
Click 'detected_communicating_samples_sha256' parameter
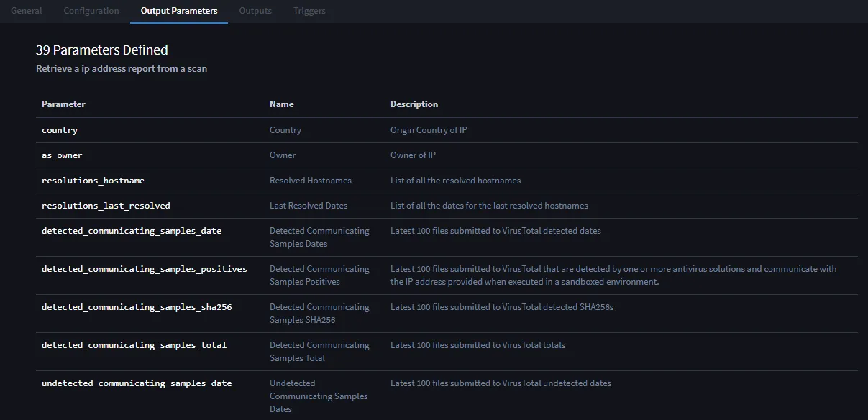point(137,307)
